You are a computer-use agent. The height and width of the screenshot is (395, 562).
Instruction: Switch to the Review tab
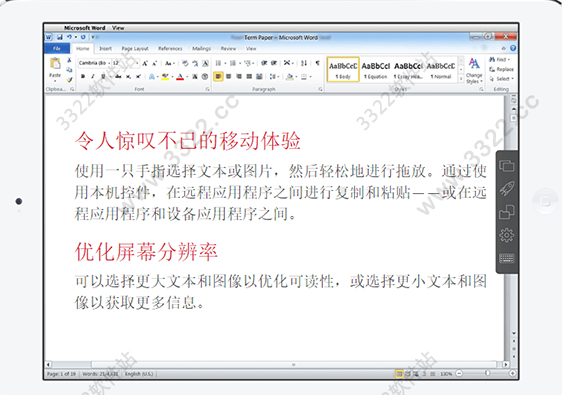click(x=228, y=48)
